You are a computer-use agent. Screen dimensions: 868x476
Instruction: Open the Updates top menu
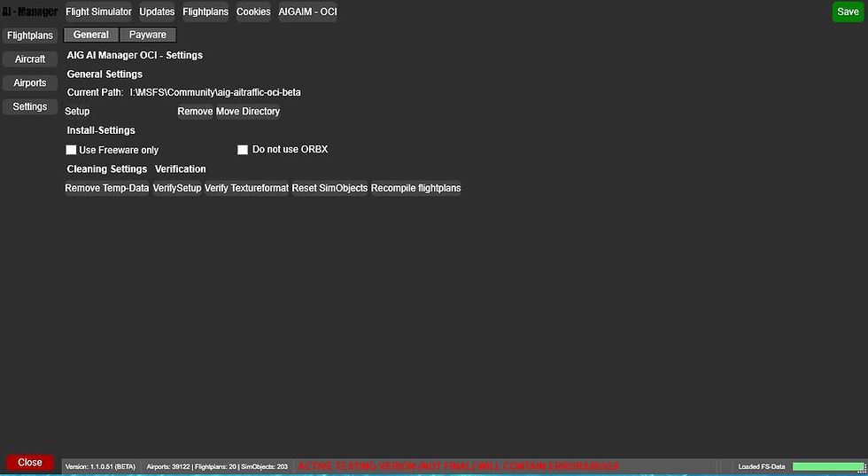[x=157, y=12]
